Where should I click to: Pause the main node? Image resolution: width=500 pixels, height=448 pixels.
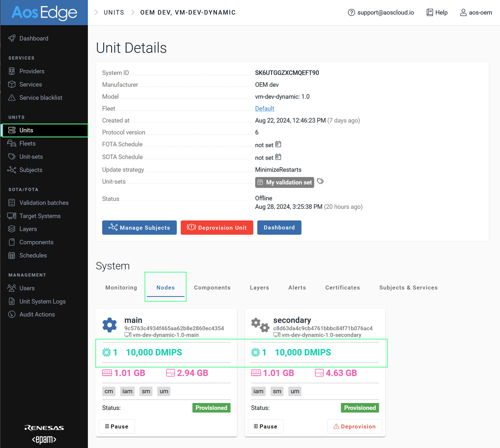click(x=117, y=426)
